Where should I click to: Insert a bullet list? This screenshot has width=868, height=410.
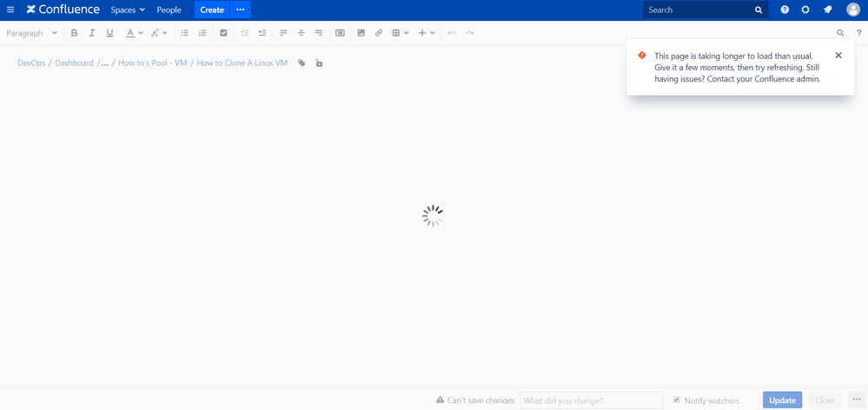[185, 33]
